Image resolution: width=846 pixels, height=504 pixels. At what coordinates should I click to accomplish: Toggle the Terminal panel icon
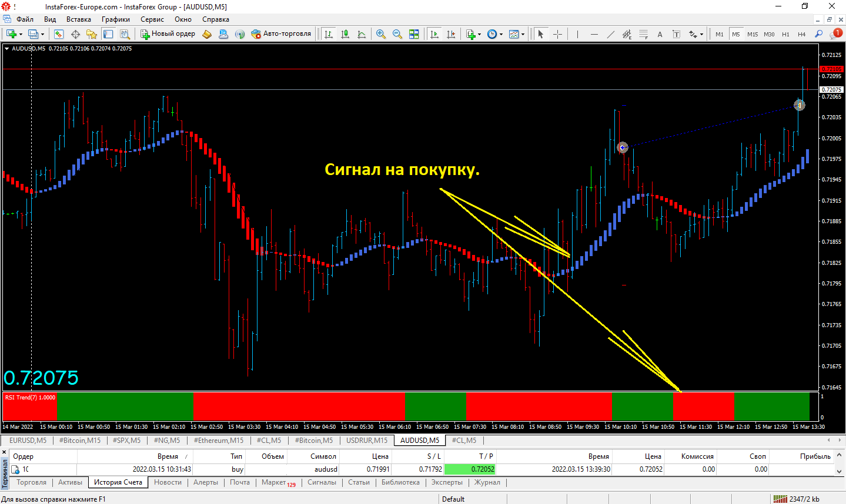[x=108, y=34]
